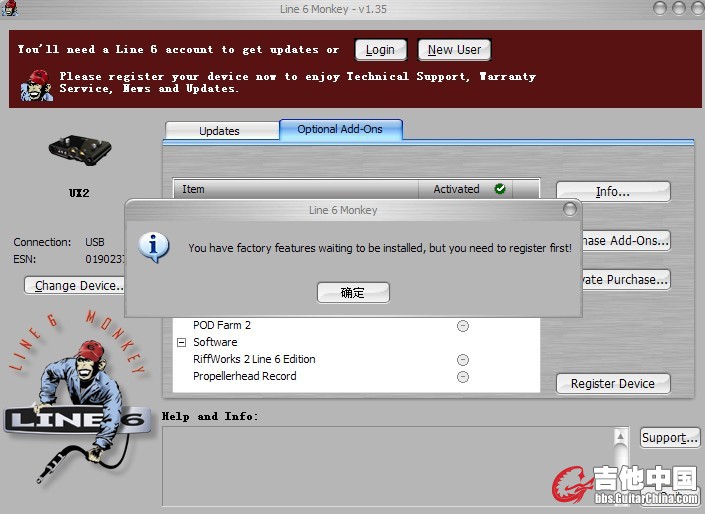Close the Line 6 Monkey message dialog
This screenshot has width=705, height=514.
click(569, 210)
